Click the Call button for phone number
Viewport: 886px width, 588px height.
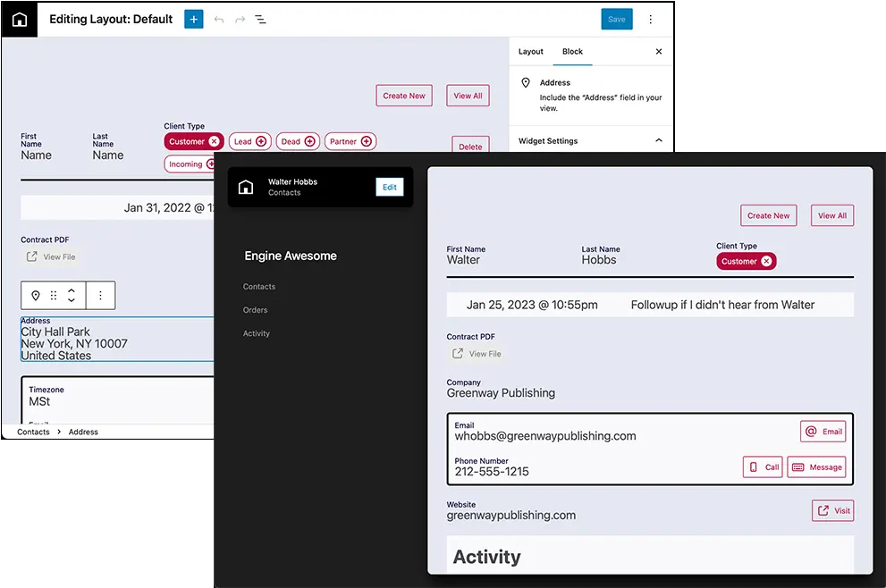(x=763, y=466)
